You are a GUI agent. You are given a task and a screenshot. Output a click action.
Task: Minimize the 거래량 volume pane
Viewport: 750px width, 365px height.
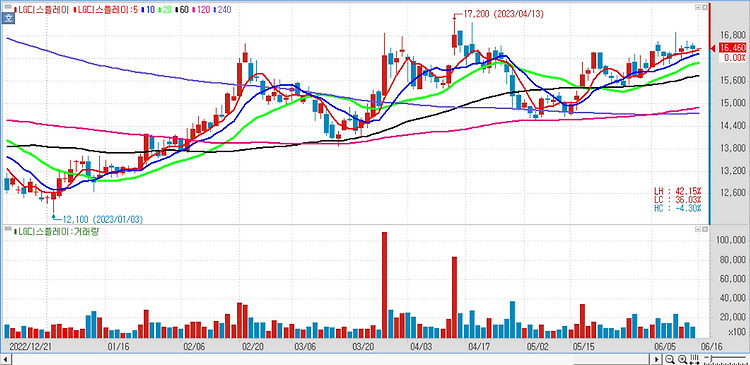coord(698,230)
